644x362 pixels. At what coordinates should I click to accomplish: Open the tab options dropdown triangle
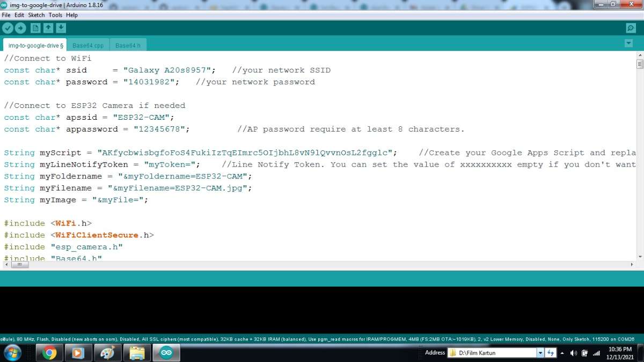(628, 43)
